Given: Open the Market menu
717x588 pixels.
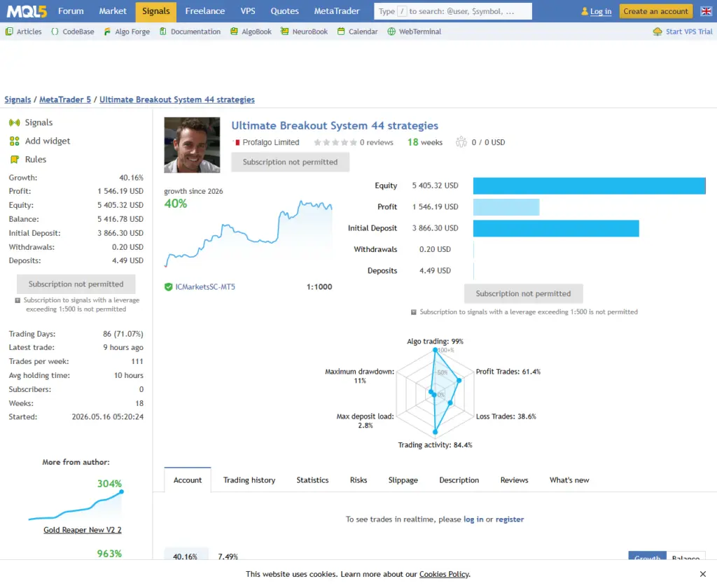Looking at the screenshot, I should click(113, 11).
